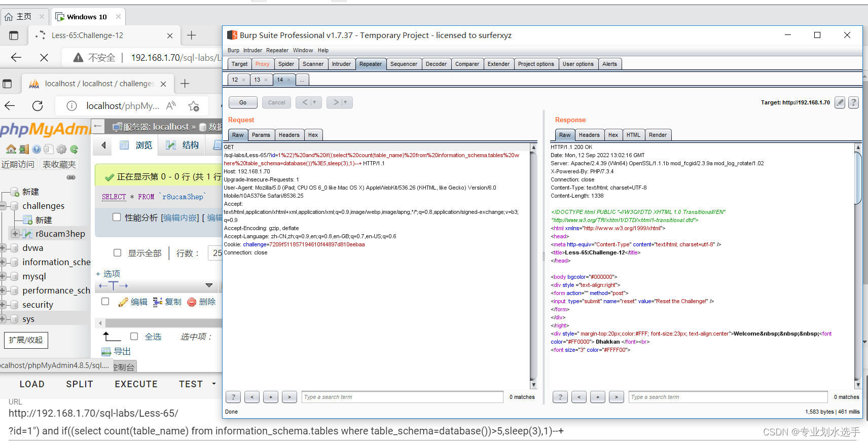Click the phpMyAdmin panel collapse arrow button
The width and height of the screenshot is (868, 442).
point(98,126)
